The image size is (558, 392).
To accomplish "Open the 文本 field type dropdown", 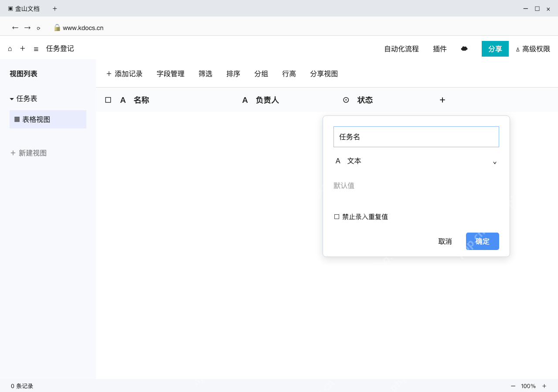I will pyautogui.click(x=416, y=161).
